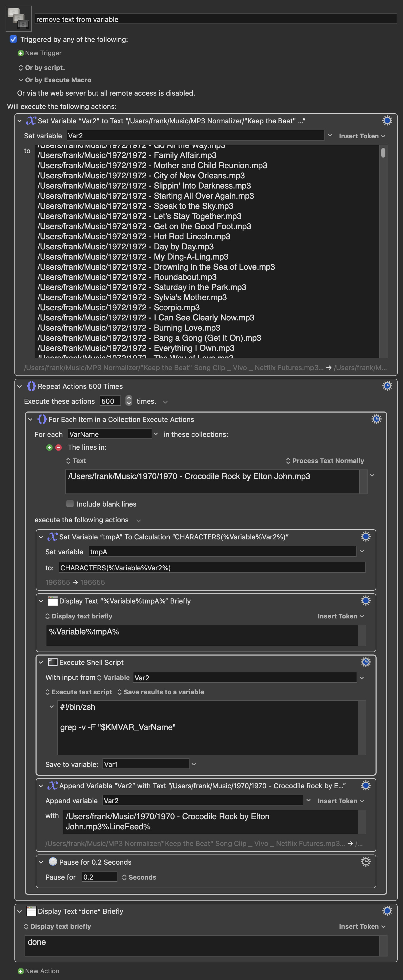Screen dimensions: 403x980
Task: Open the 'Or by script' selector
Action: click(x=41, y=67)
